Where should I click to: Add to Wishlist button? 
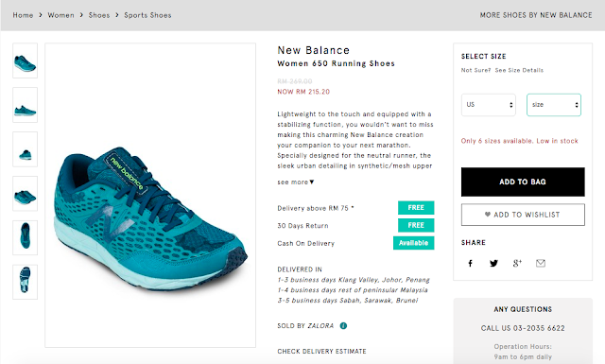(x=523, y=215)
